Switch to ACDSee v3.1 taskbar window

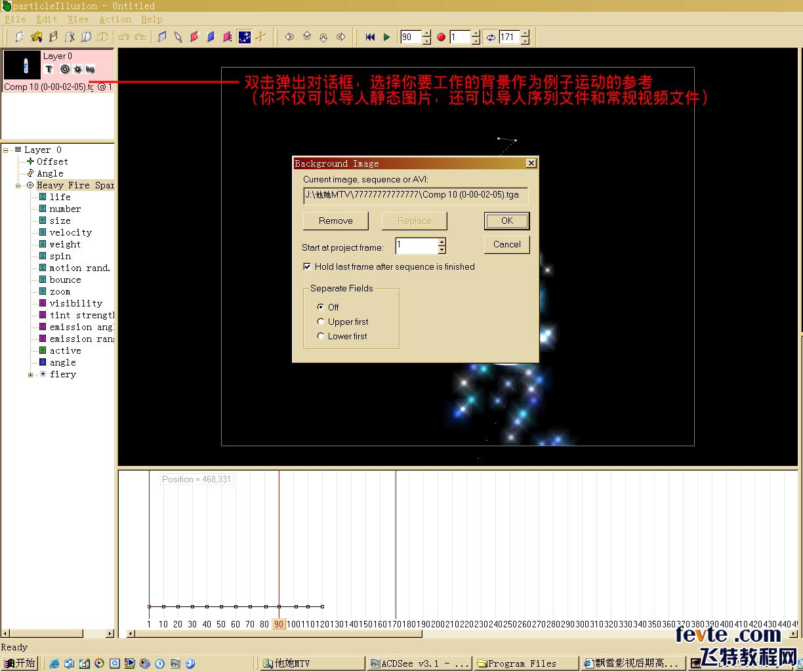click(x=420, y=663)
